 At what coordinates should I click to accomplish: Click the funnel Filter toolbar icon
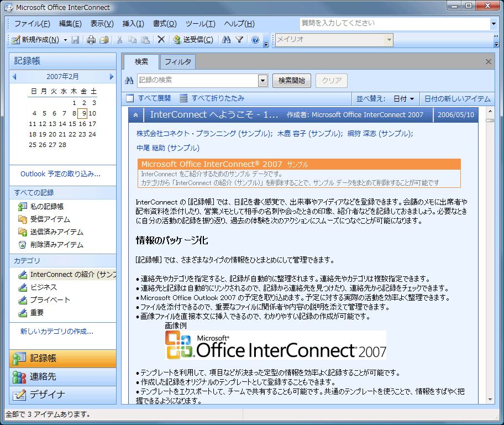point(239,40)
